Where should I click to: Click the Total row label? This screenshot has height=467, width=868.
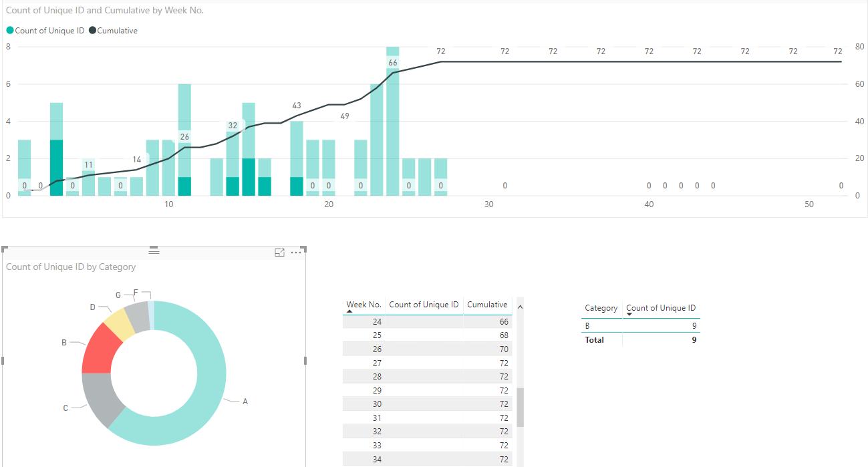594,340
